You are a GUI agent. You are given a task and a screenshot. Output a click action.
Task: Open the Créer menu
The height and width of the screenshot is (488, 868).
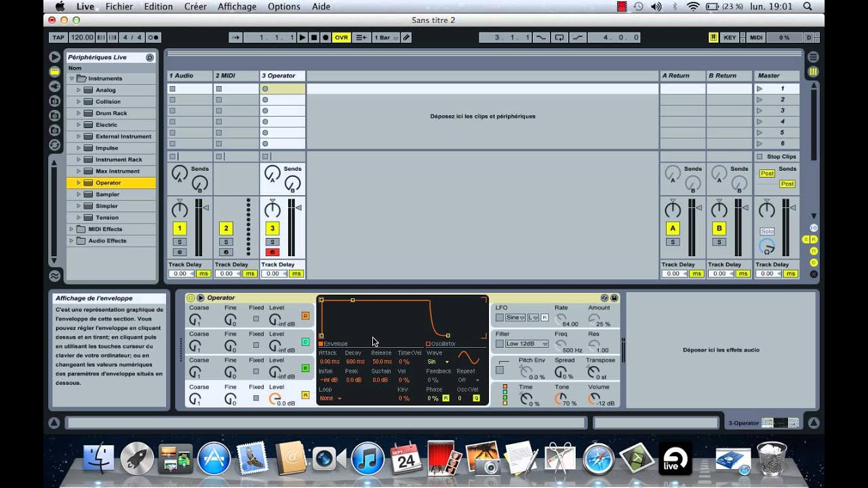tap(195, 6)
